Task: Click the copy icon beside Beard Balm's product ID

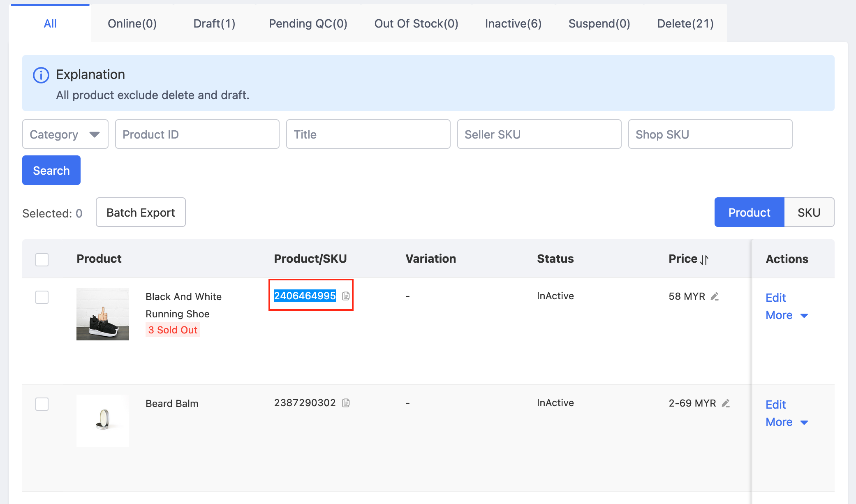Action: point(347,403)
